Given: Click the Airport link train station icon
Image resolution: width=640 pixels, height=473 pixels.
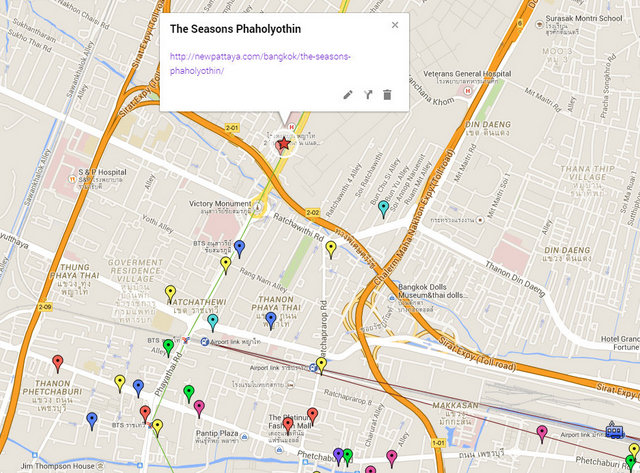Looking at the screenshot, I should (x=614, y=431).
